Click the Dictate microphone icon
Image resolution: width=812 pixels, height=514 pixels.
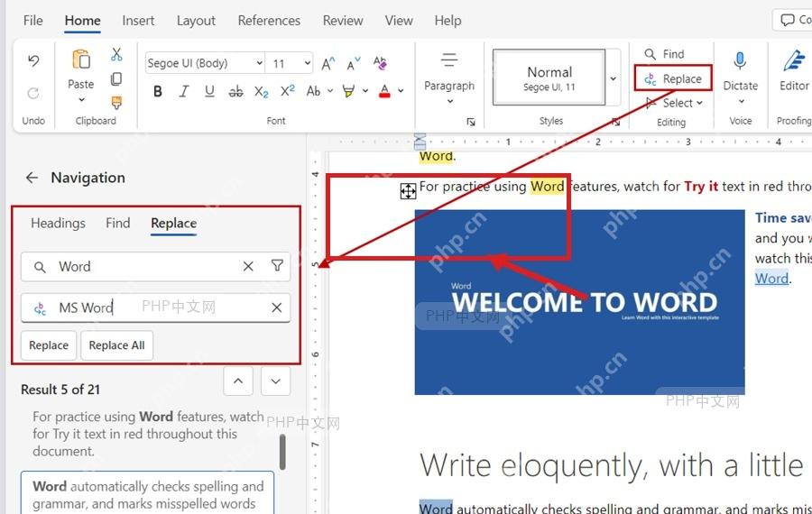740,61
